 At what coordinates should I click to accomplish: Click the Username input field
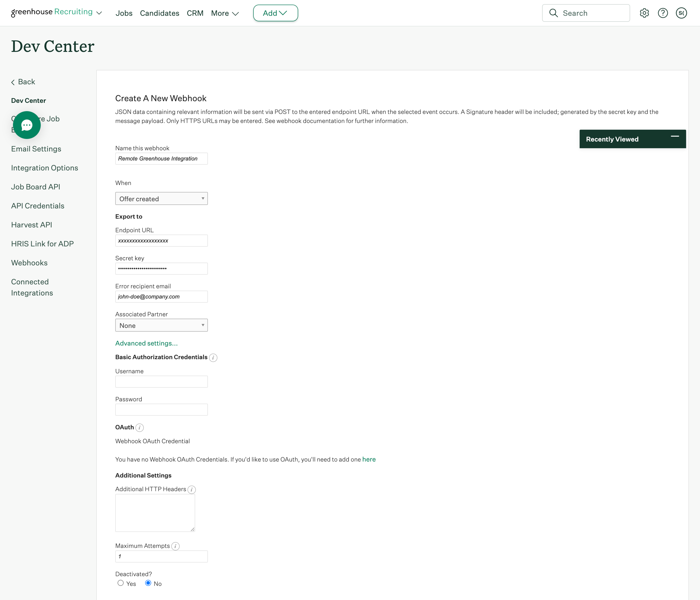pos(161,382)
